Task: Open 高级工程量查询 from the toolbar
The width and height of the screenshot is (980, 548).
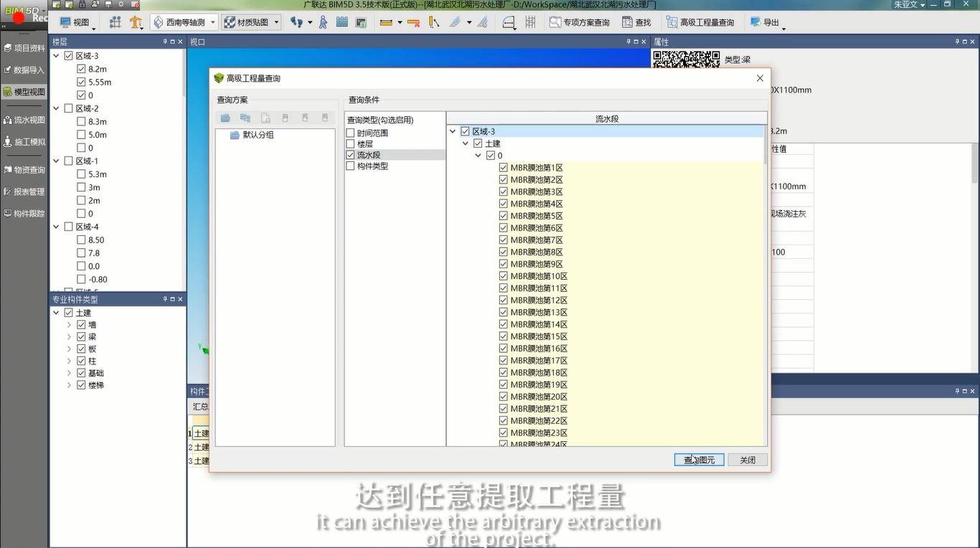Action: [700, 22]
